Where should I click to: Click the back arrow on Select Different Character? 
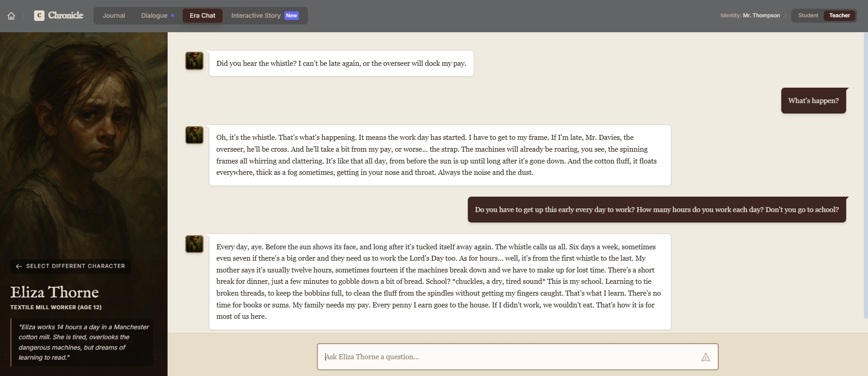point(19,267)
